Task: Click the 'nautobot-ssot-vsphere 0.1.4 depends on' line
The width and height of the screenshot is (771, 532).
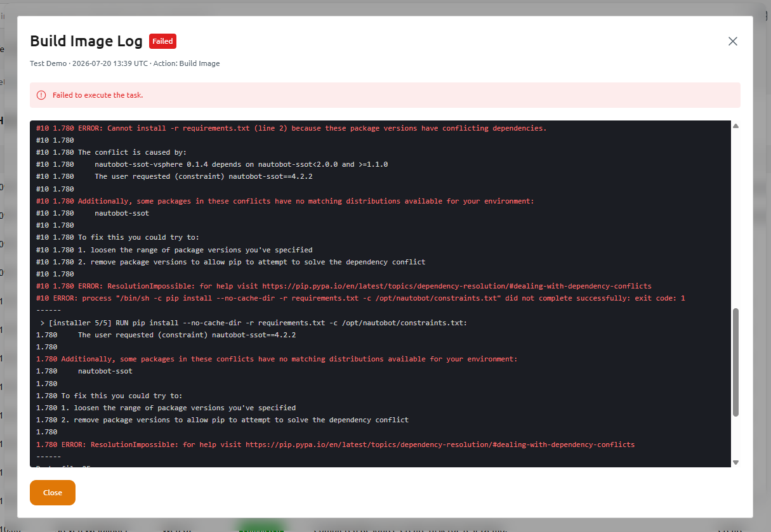Action: point(212,164)
